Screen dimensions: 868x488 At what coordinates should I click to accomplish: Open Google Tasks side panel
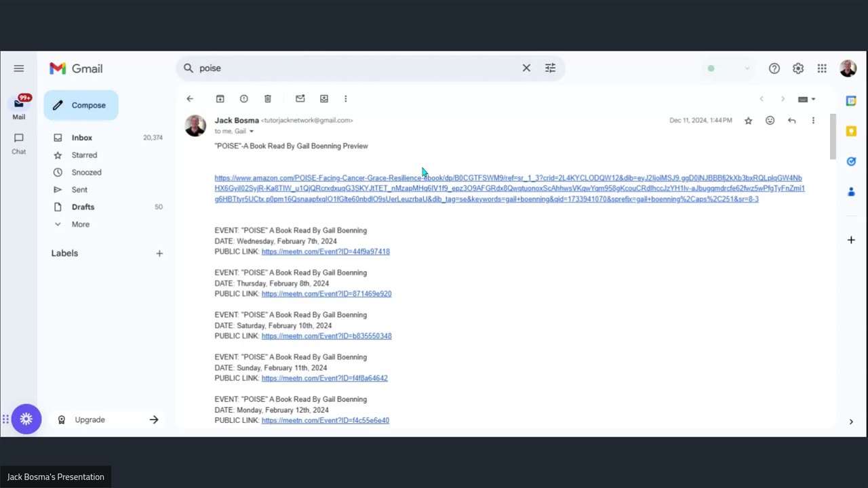(x=851, y=161)
